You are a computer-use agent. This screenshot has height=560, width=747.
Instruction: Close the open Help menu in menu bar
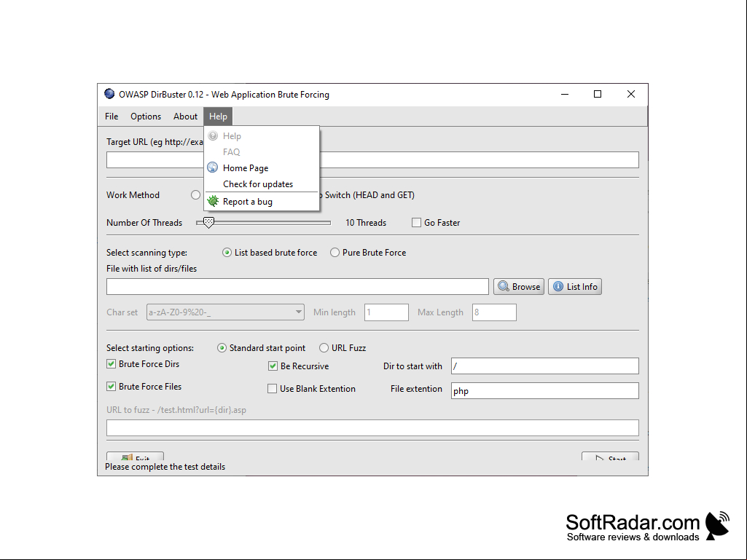(218, 117)
